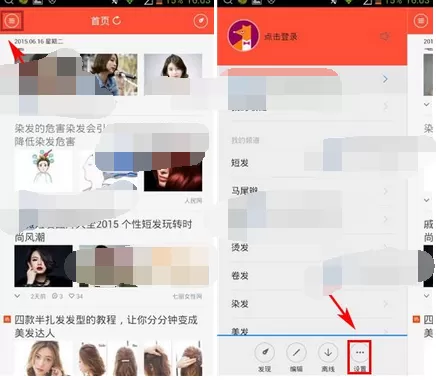Screen dimensions: 436x380
Task: Open the thumbnail of the woman in black with short hair
Action: click(43, 266)
